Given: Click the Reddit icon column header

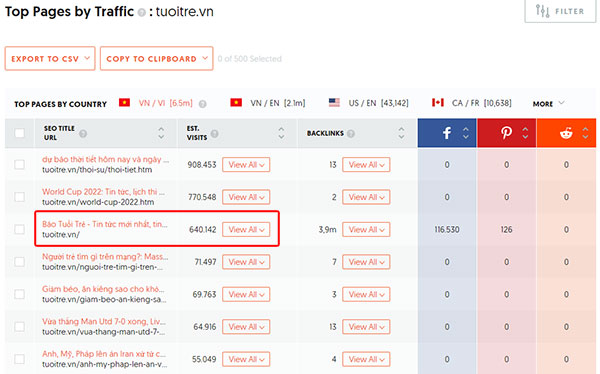Looking at the screenshot, I should click(x=566, y=133).
